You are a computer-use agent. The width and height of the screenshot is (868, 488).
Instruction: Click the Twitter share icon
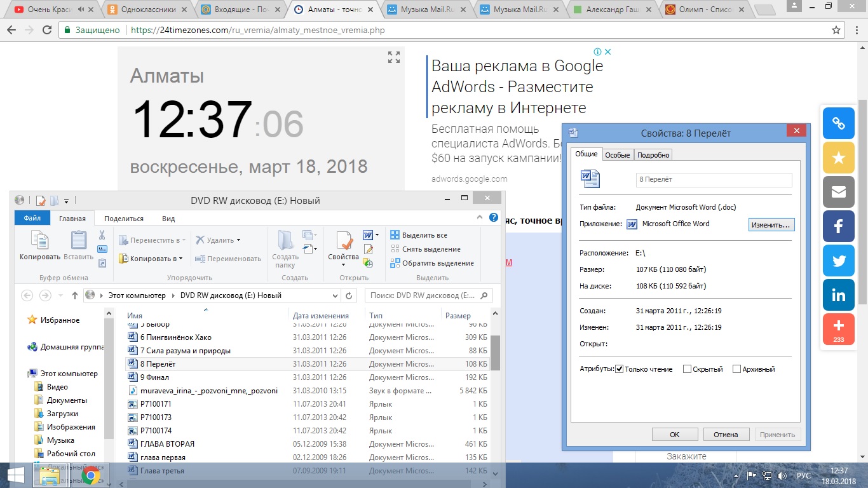[839, 261]
